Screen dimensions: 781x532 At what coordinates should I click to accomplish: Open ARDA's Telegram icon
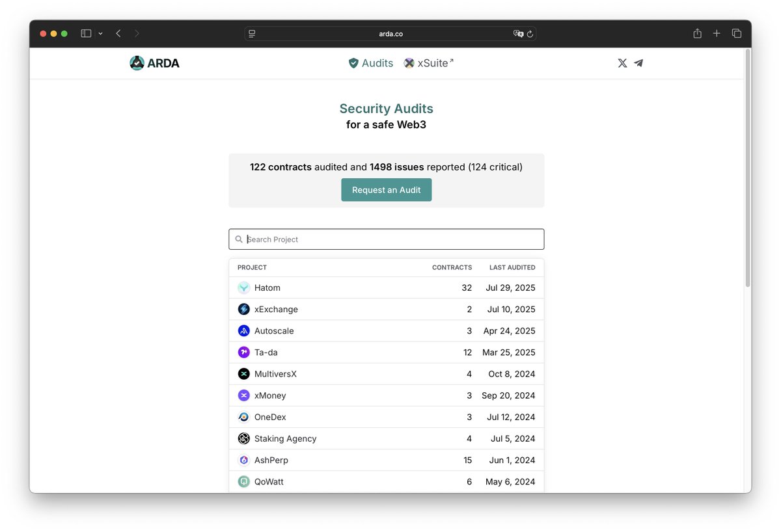638,63
